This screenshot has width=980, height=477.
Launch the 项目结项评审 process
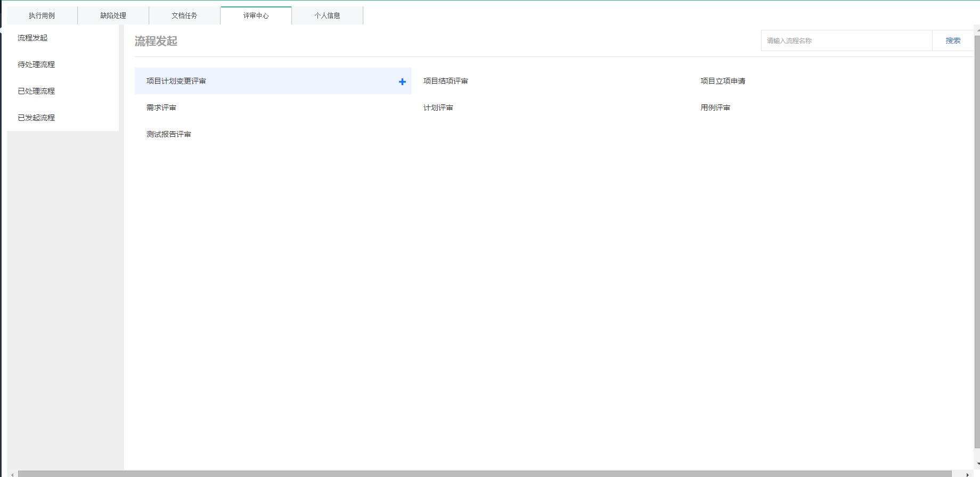coord(446,81)
